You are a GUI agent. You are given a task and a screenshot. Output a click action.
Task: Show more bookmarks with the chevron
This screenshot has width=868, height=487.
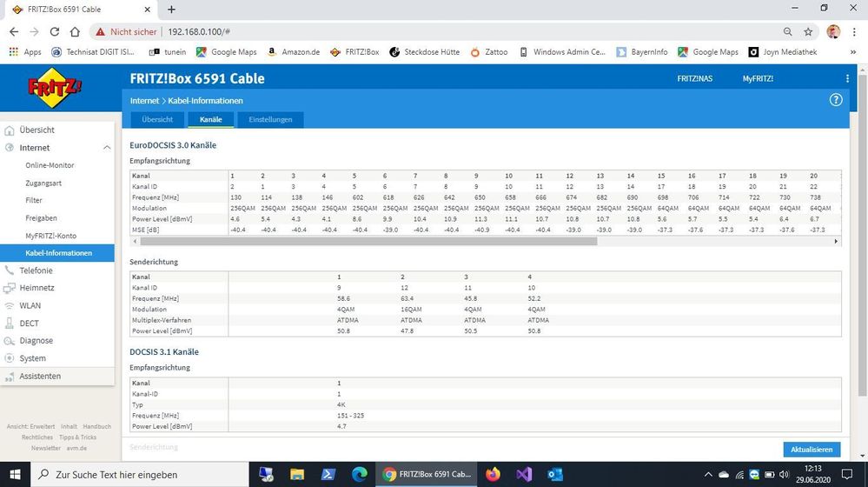coord(853,52)
